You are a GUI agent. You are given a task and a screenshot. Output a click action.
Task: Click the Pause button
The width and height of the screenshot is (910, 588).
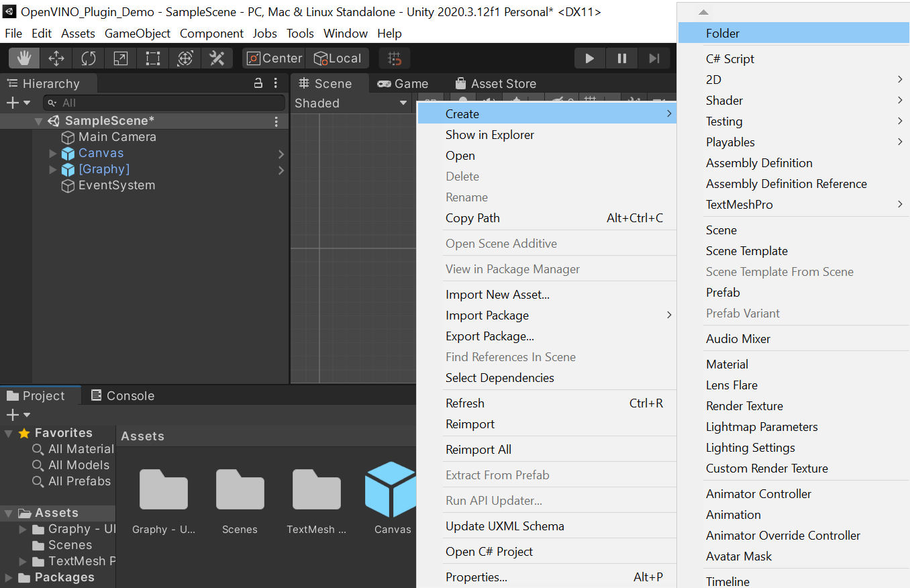point(622,58)
